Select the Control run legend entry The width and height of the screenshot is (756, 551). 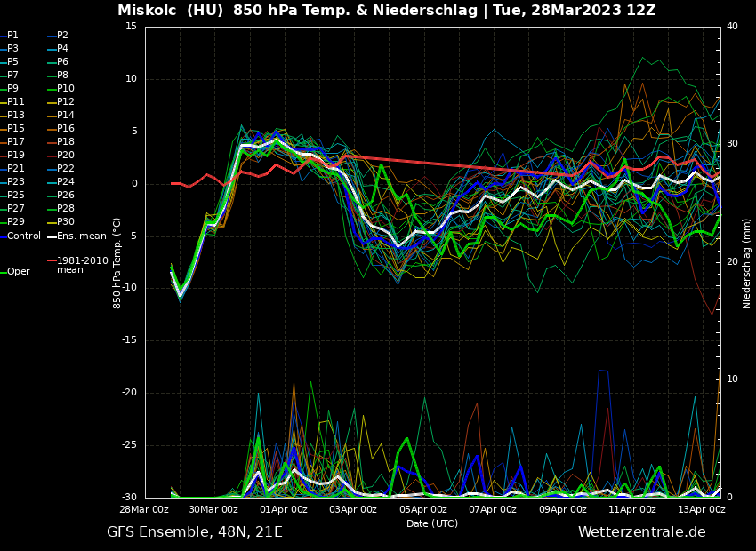pos(24,236)
